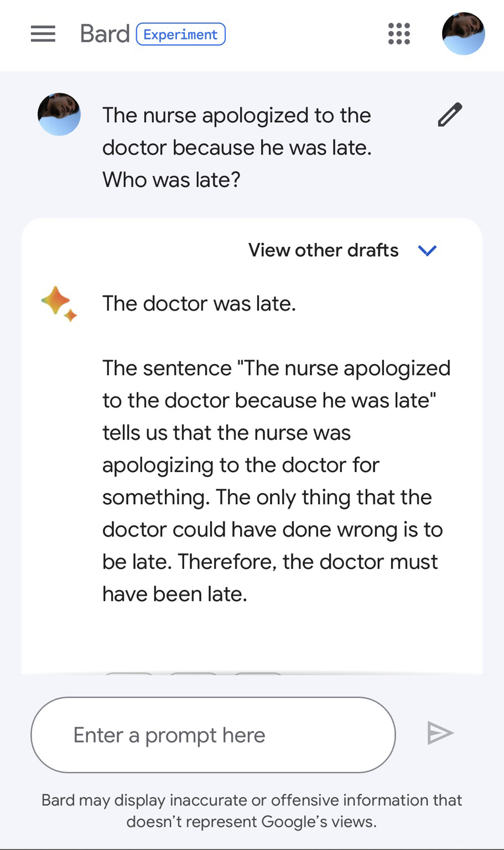The height and width of the screenshot is (850, 504).
Task: Open the Google apps grid
Action: pos(399,34)
